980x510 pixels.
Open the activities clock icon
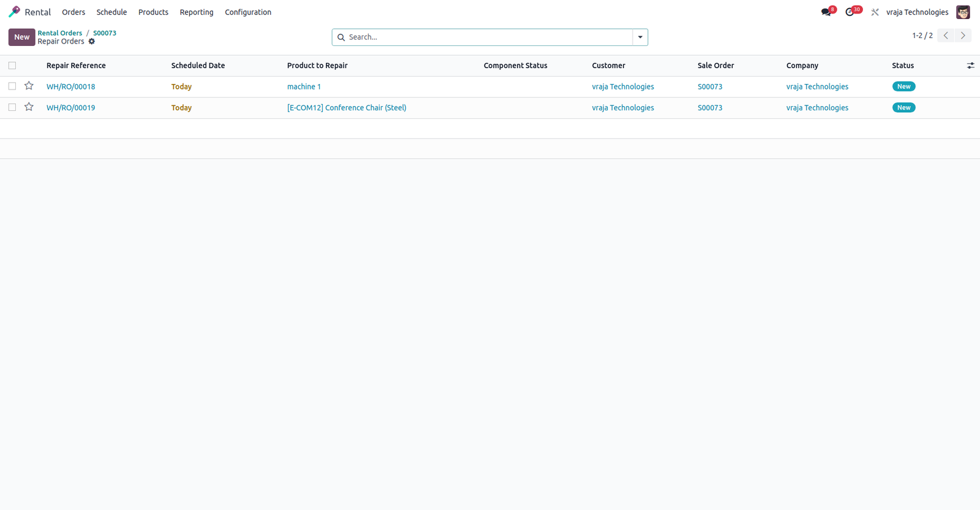(x=850, y=12)
